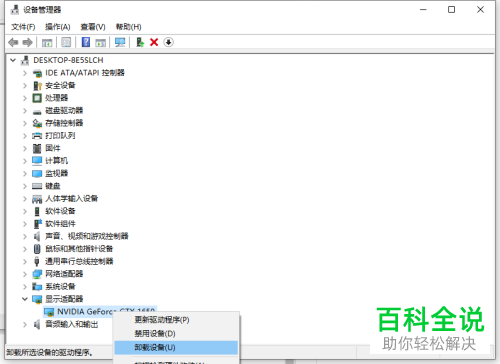Screen dimensions: 500x364
Task: Click the 系统设备 icon
Action: coord(37,286)
